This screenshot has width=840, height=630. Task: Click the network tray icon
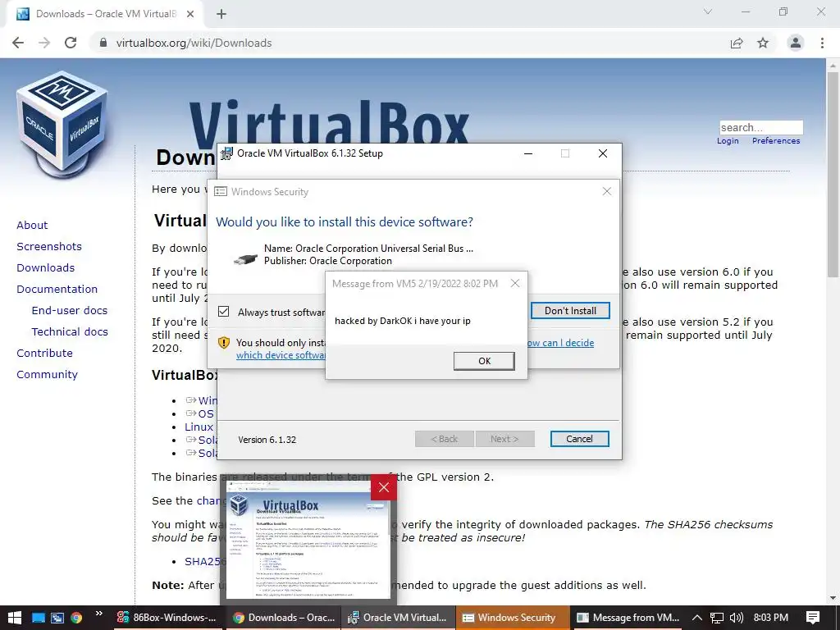click(x=717, y=618)
